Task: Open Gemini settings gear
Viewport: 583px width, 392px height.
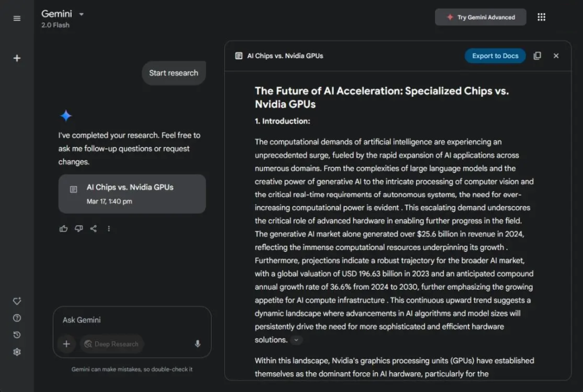Action: pos(17,352)
